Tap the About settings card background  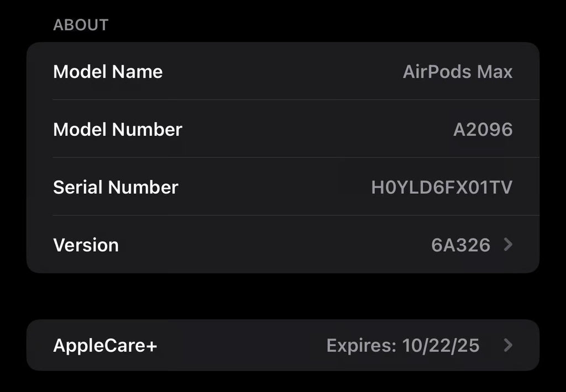point(283,158)
